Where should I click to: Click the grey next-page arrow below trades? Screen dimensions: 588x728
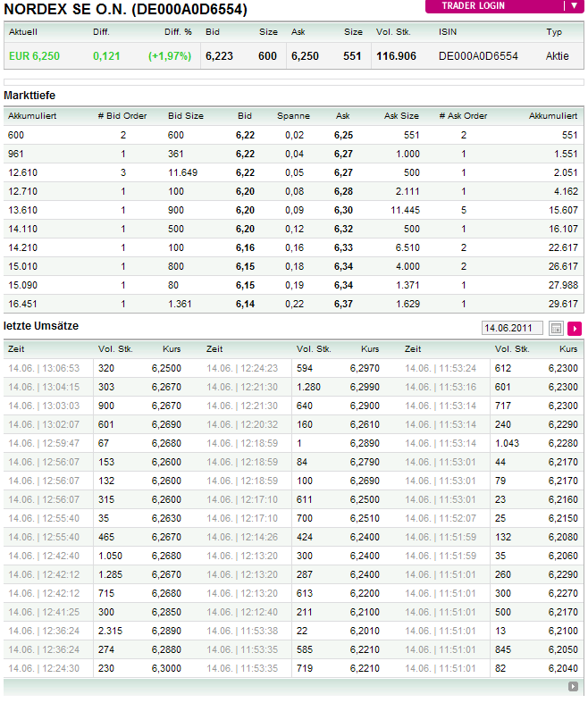coord(573,687)
